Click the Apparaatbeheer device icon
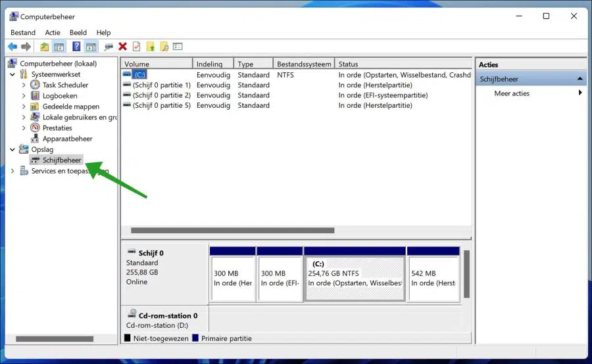The height and width of the screenshot is (364, 592). coord(35,139)
